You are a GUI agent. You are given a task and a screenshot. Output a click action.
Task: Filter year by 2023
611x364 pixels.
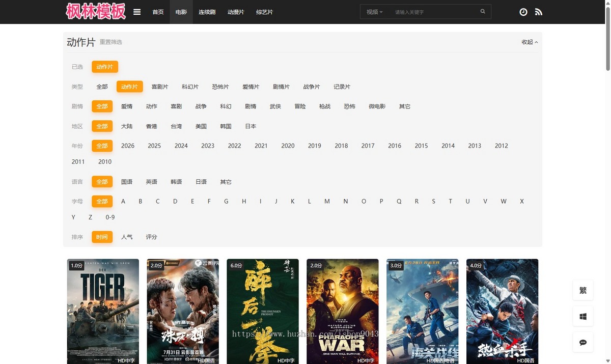(x=208, y=146)
